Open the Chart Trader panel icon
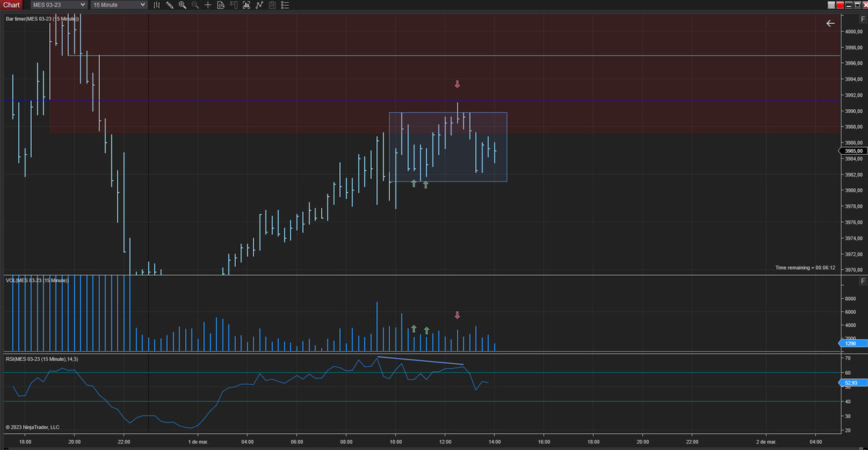This screenshot has width=868, height=450. (x=233, y=5)
